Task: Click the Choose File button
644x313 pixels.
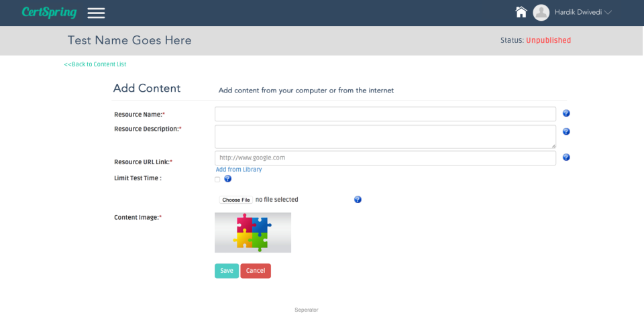Action: pyautogui.click(x=236, y=200)
